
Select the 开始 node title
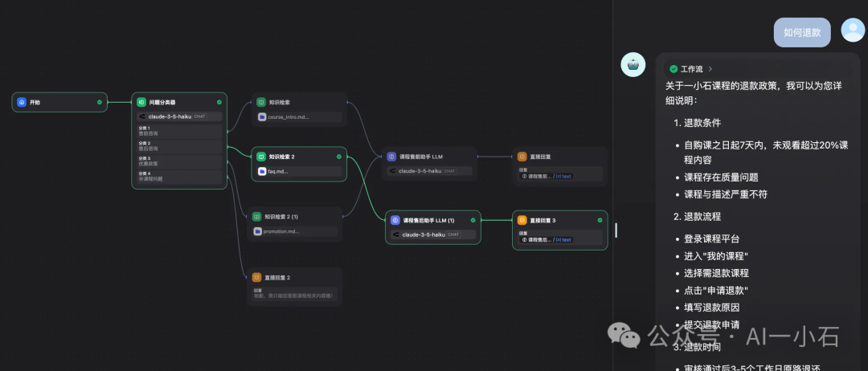[35, 102]
